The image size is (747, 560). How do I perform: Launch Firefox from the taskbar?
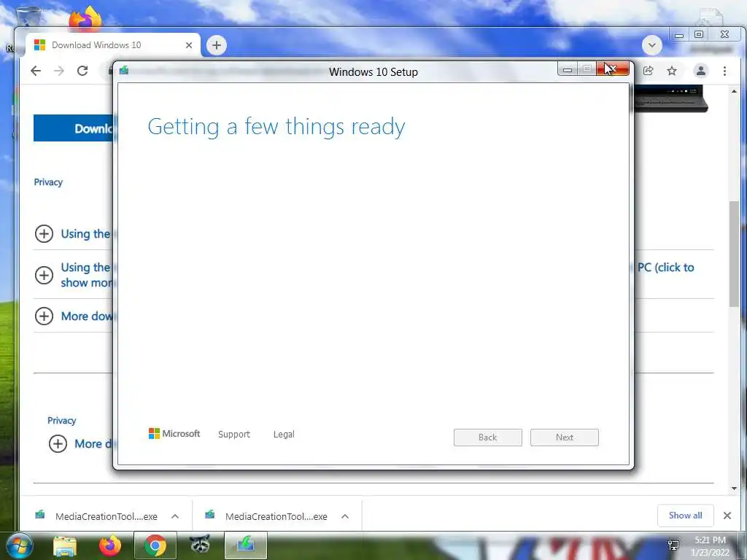coord(110,545)
